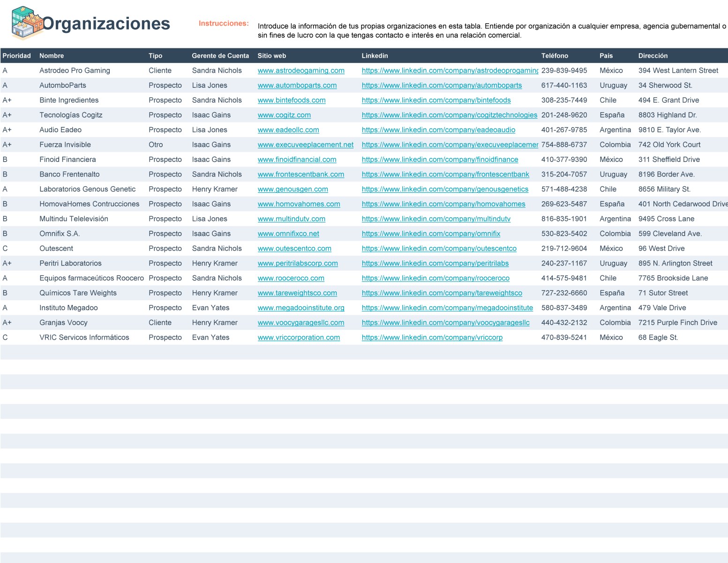The image size is (728, 563).
Task: Select the Nombre column header
Action: point(52,56)
